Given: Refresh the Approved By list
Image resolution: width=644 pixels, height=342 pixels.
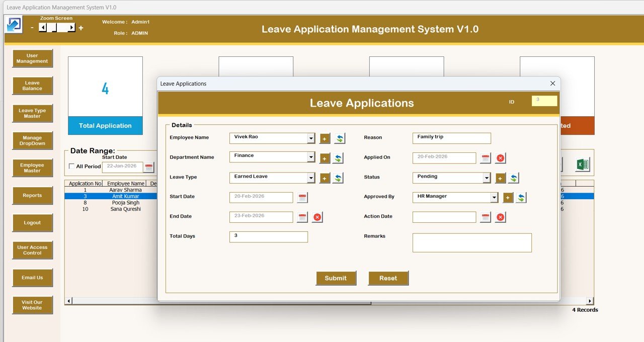Looking at the screenshot, I should tap(521, 197).
